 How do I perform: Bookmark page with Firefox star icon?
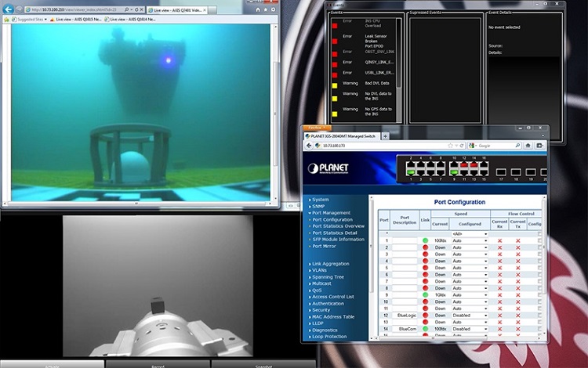tap(450, 146)
